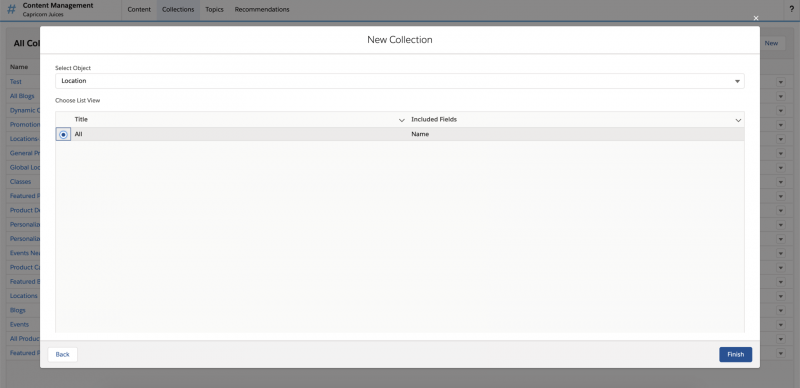Open the Events collection link
The height and width of the screenshot is (388, 800).
point(19,325)
